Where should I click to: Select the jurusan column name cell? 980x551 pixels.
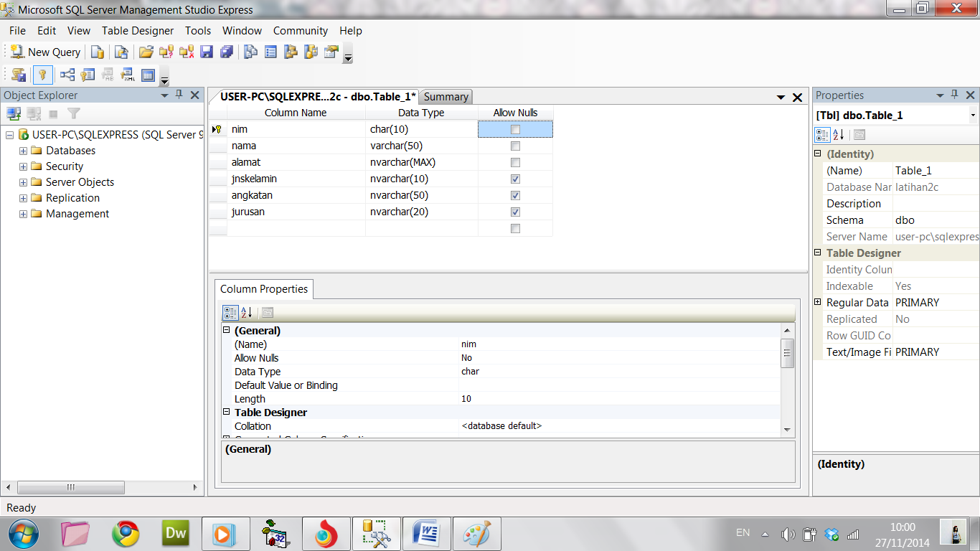[x=296, y=212]
